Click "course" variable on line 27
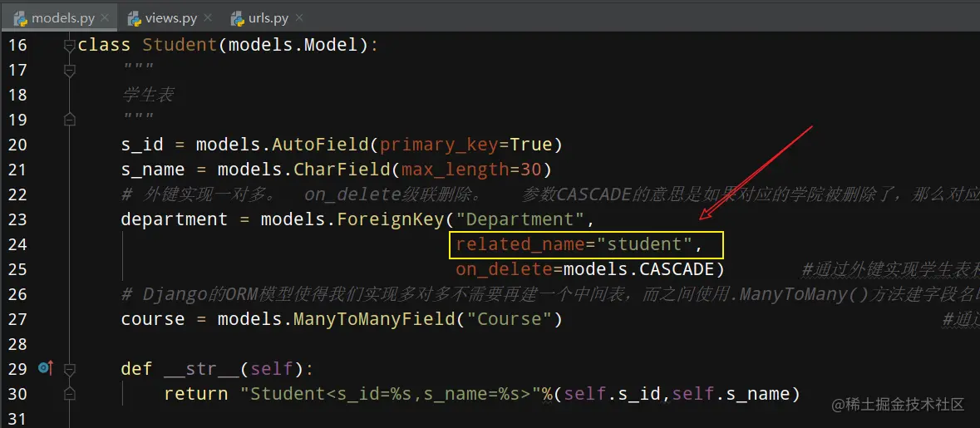 pyautogui.click(x=153, y=319)
